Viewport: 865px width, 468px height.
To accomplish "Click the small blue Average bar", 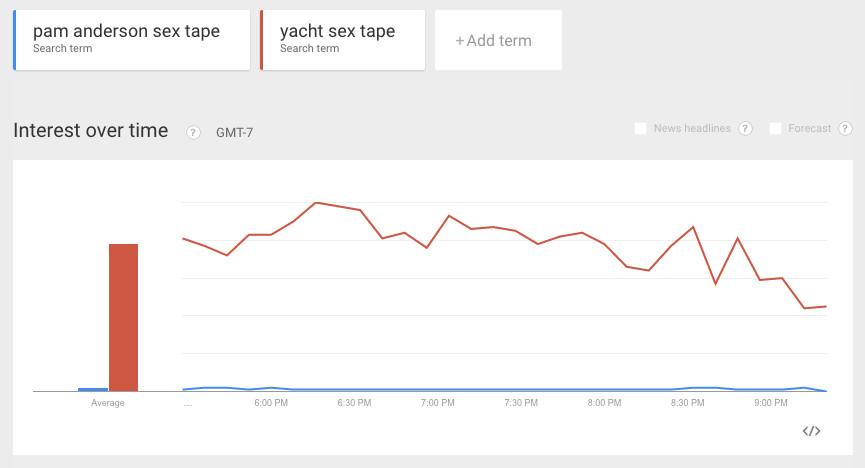I will tap(93, 389).
